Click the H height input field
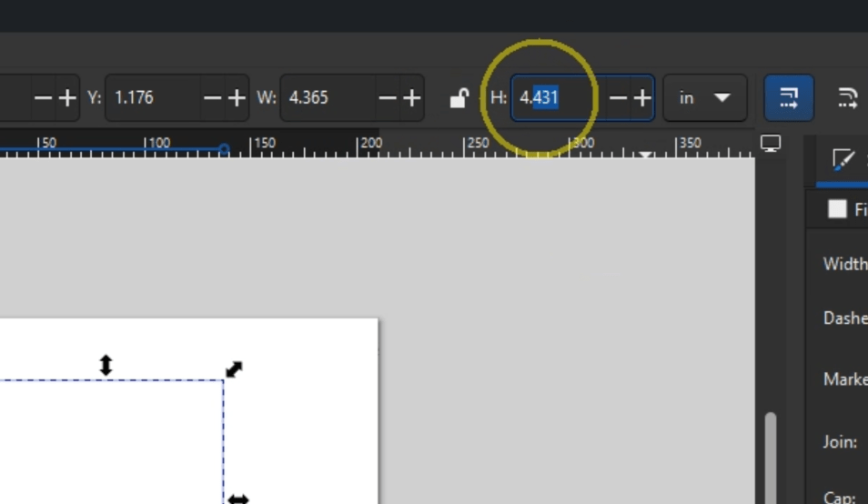This screenshot has width=868, height=504. pos(555,97)
